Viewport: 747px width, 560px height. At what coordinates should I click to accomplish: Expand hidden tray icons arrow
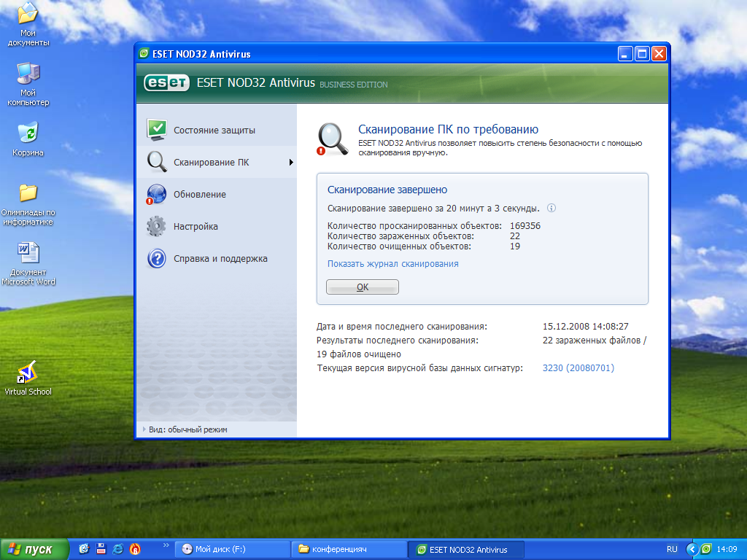pos(692,550)
